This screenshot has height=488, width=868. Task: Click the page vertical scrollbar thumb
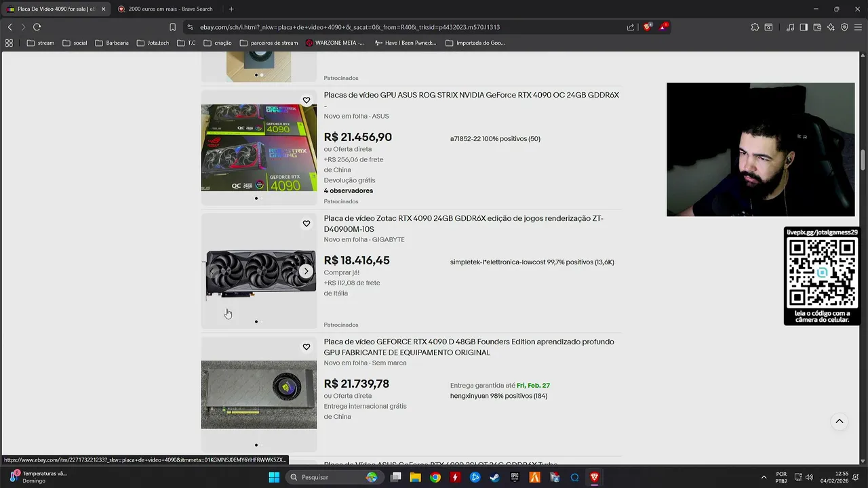pos(863,161)
